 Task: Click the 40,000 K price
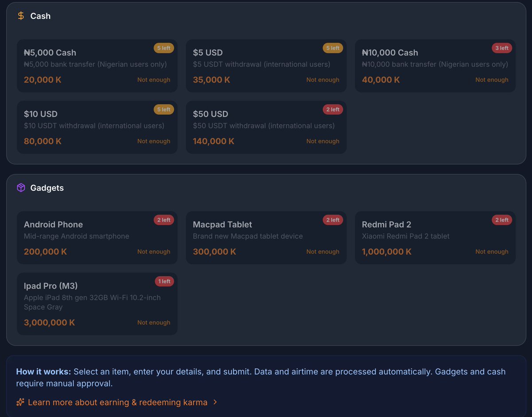point(381,80)
